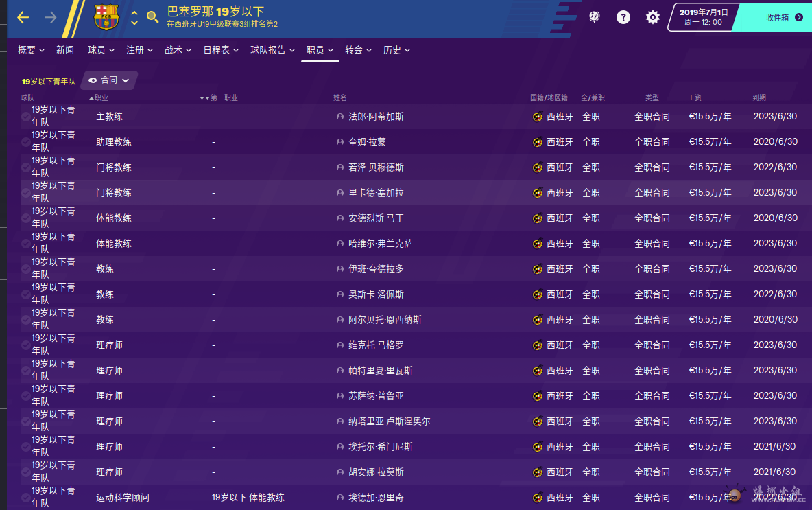Click the date 2019年7月1日 panel
812x510 pixels.
703,17
